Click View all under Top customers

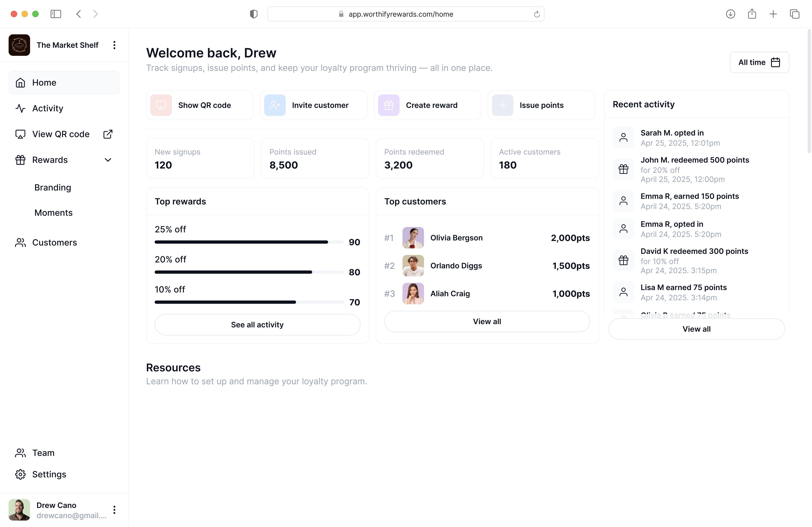(487, 321)
